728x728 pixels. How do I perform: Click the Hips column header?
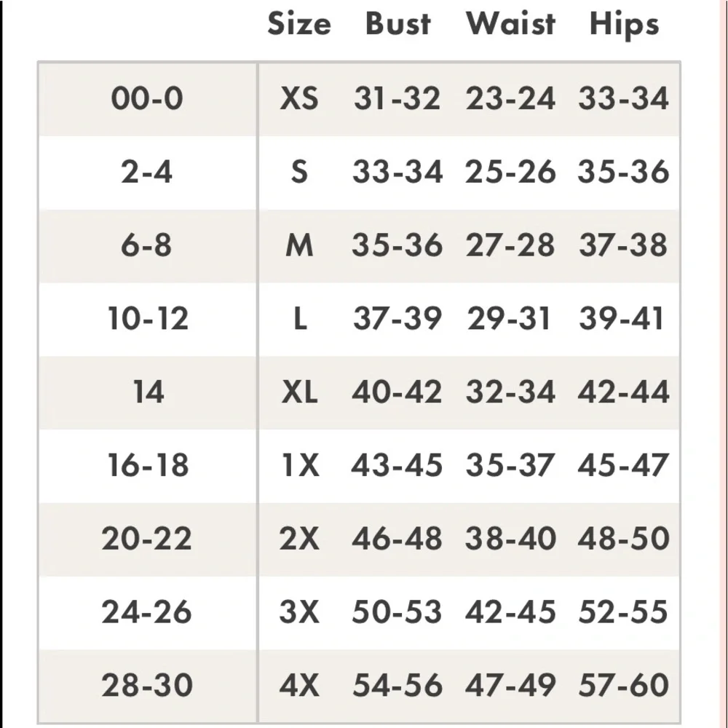[x=624, y=24]
